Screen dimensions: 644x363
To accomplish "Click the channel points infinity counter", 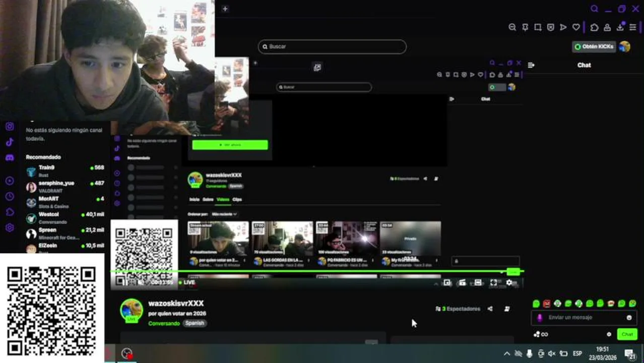I will pyautogui.click(x=541, y=334).
